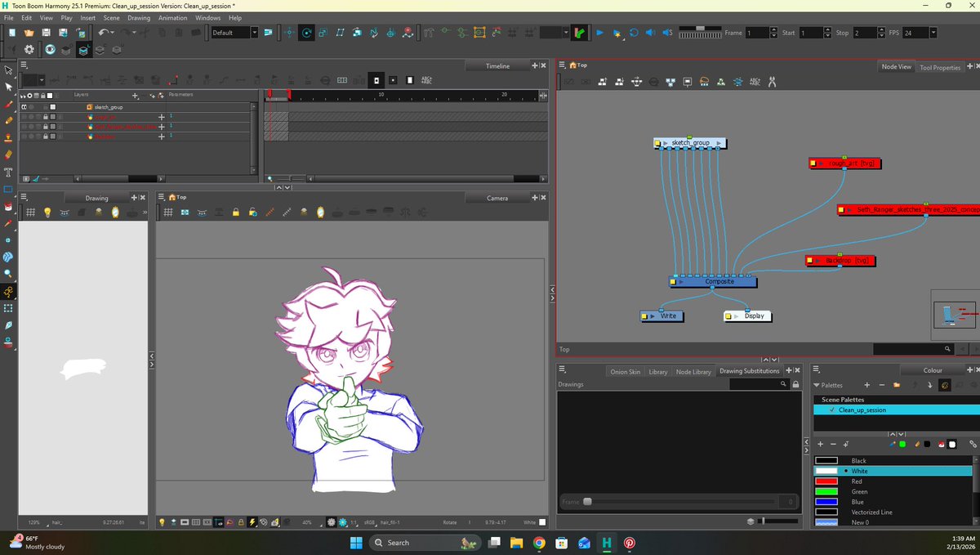Viewport: 980px width, 555px height.
Task: Click the render view eye icon
Action: [50, 50]
